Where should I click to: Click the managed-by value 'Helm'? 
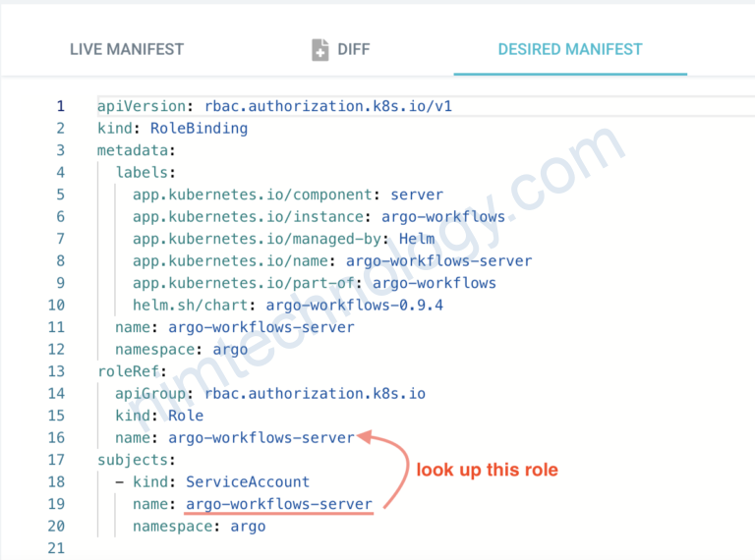click(x=417, y=239)
